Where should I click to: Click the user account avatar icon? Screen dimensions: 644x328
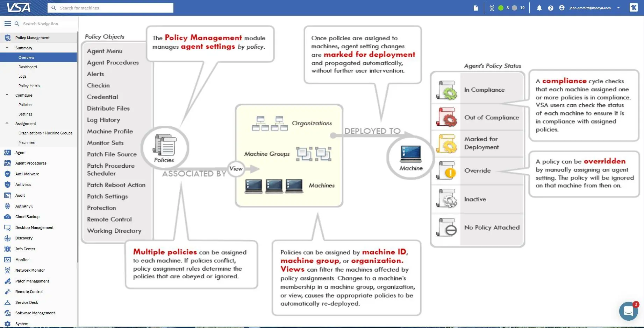562,8
